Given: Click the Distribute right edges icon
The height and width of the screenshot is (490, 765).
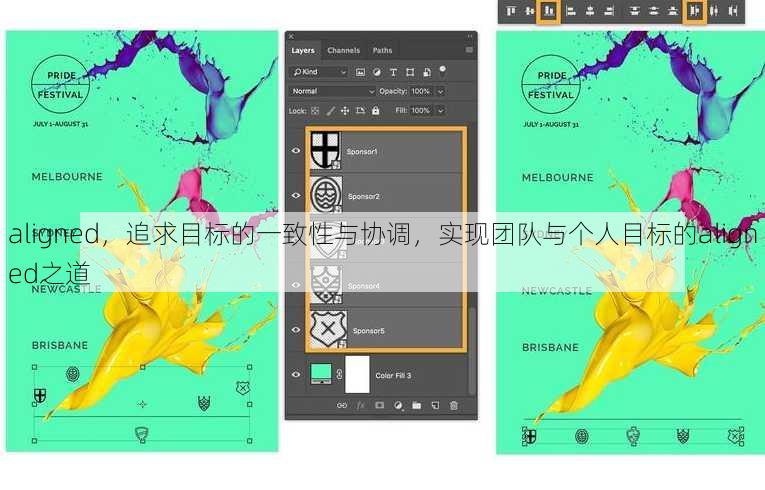Looking at the screenshot, I should [x=733, y=11].
